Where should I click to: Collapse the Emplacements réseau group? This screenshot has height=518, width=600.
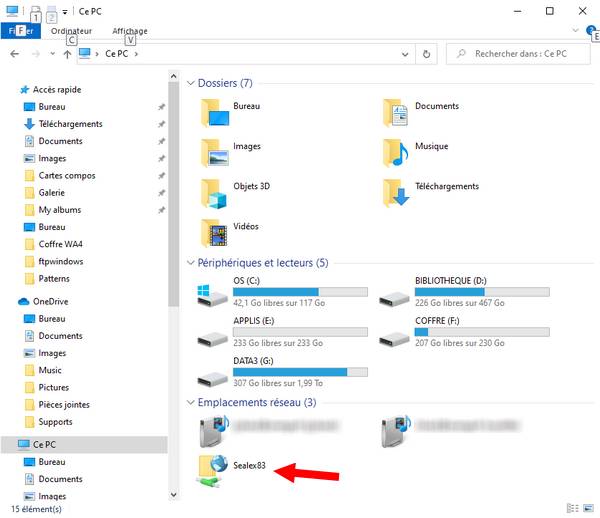tap(190, 402)
